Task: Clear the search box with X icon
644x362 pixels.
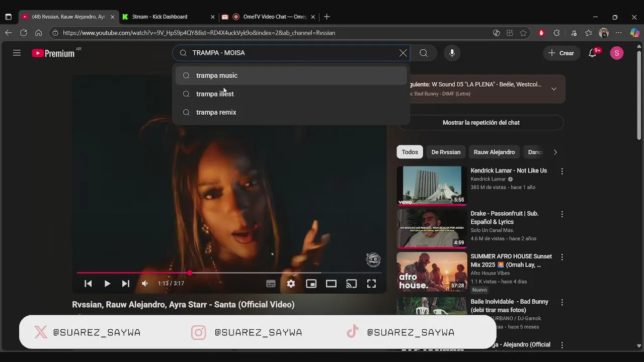Action: click(403, 53)
